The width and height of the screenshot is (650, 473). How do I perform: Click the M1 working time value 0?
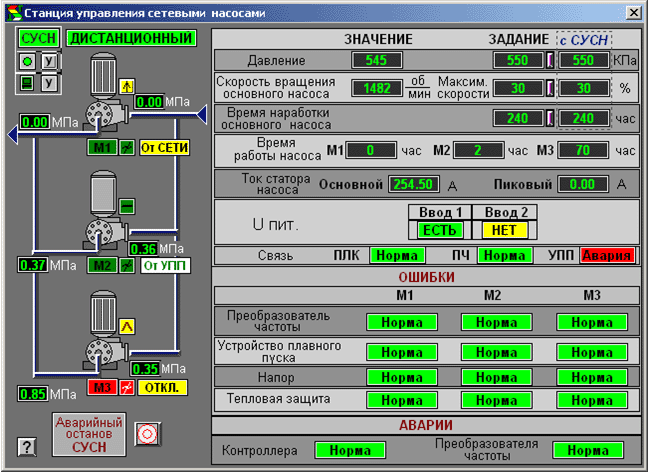[x=371, y=150]
